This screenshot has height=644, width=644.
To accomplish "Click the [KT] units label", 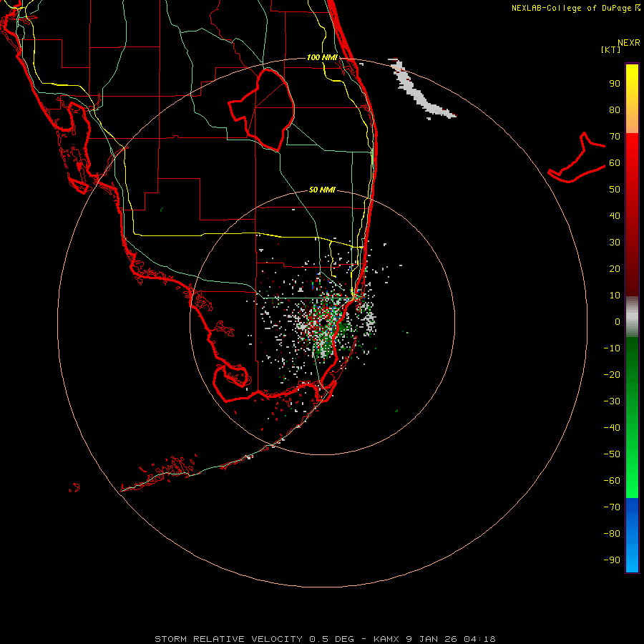I will (610, 49).
